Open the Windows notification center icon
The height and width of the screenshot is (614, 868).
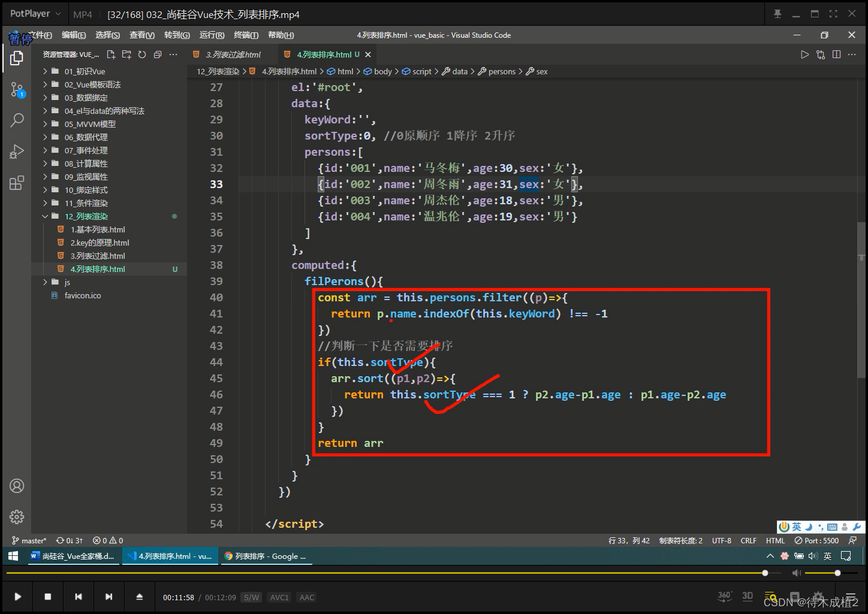tap(846, 556)
